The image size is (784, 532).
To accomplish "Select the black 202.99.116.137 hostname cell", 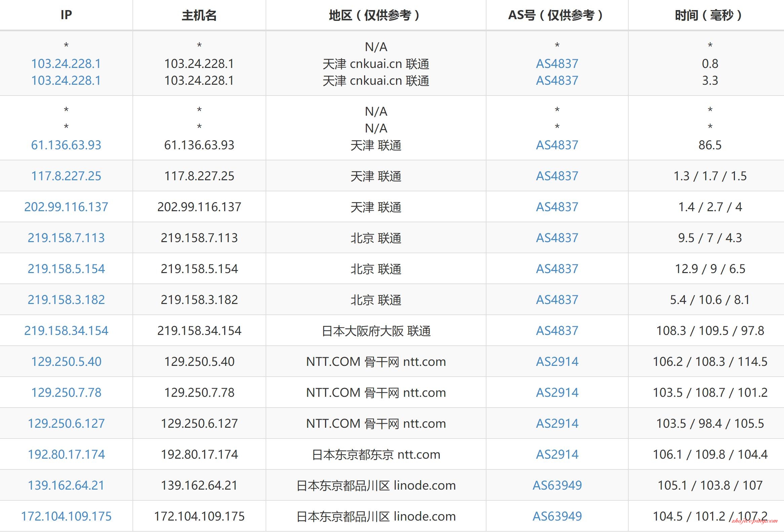I will click(x=199, y=207).
